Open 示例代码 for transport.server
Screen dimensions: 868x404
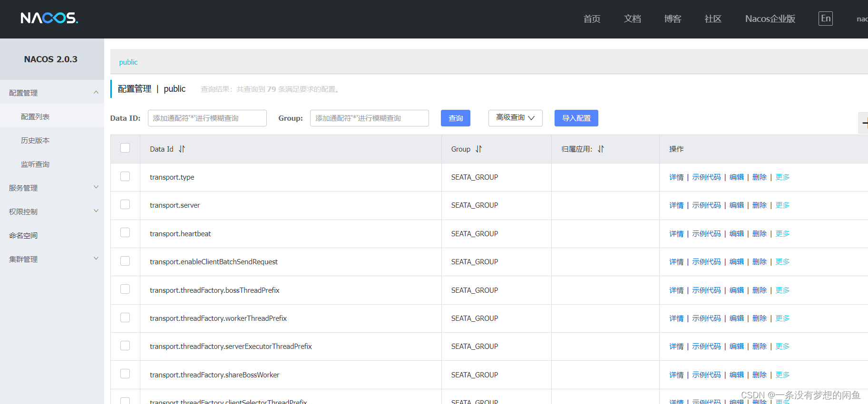706,205
